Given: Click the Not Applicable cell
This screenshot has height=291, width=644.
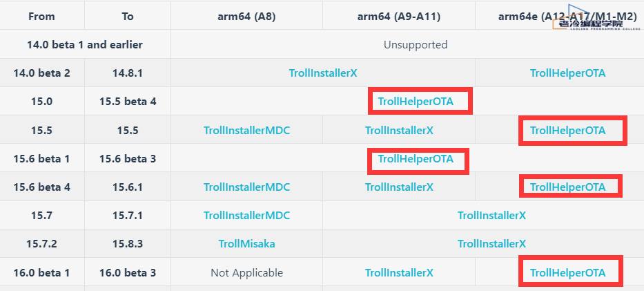Looking at the screenshot, I should click(246, 273).
